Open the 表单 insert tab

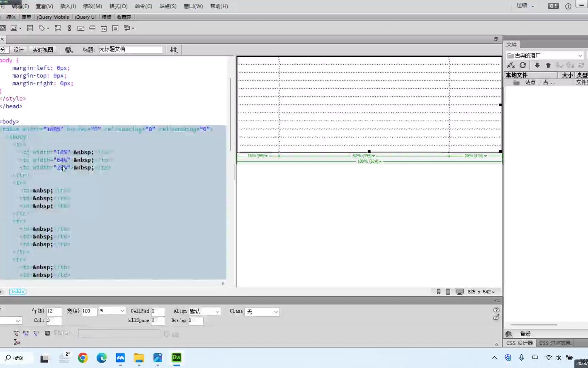pos(26,17)
